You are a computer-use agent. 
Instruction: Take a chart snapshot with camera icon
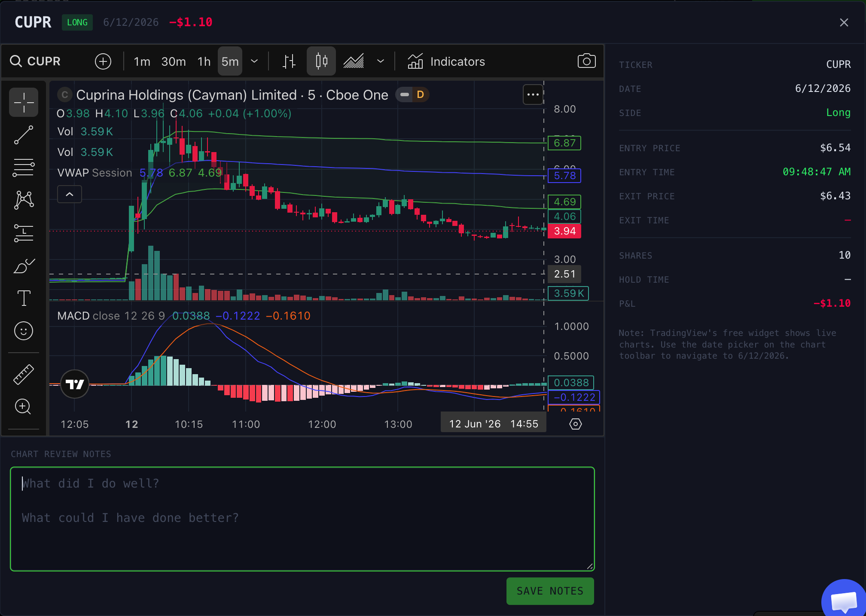click(x=586, y=61)
